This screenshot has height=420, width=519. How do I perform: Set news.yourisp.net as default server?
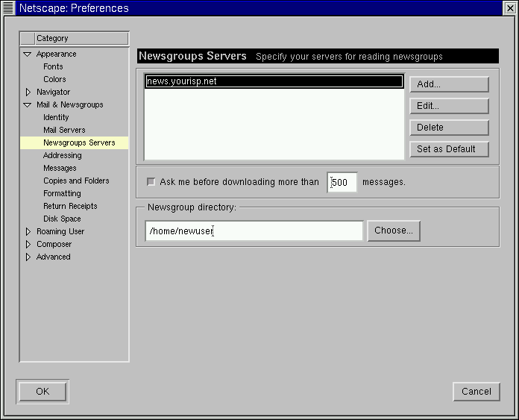448,149
